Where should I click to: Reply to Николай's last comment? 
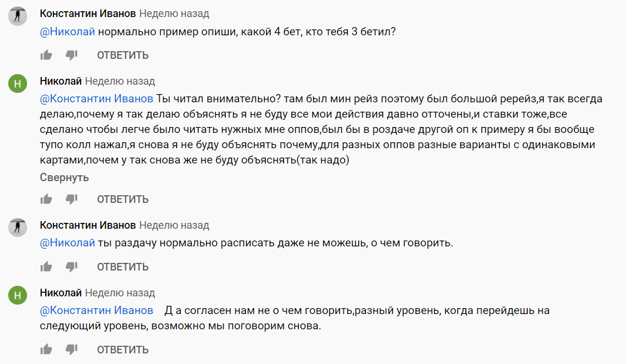(x=122, y=350)
